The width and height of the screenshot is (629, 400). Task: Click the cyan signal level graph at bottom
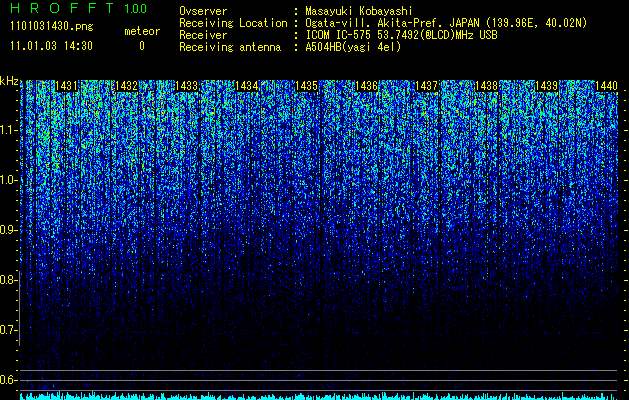click(319, 396)
